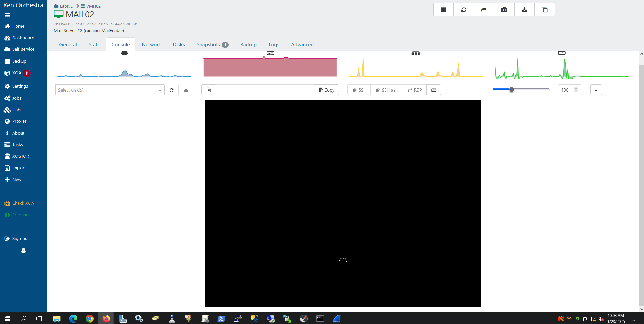Click the Copy VM duplicate icon

point(545,10)
